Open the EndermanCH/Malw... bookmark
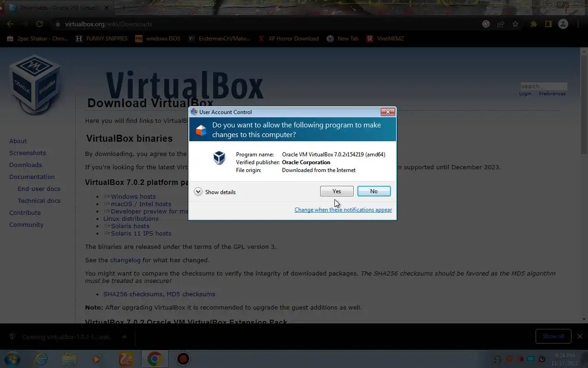Viewport: 588px width, 368px height. coord(220,39)
